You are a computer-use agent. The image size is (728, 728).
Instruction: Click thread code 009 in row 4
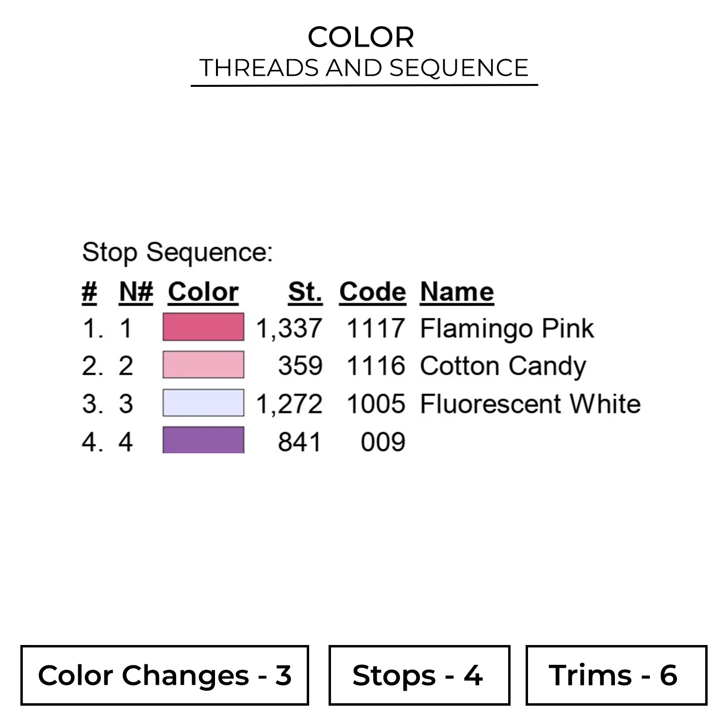pyautogui.click(x=383, y=442)
